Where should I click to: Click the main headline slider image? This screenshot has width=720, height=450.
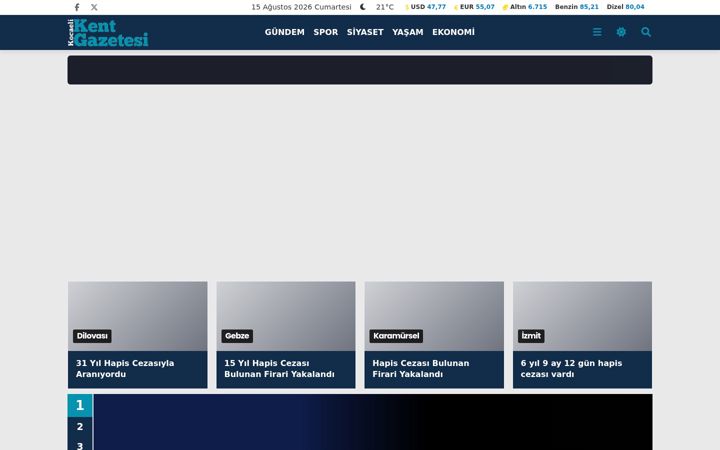tap(373, 422)
